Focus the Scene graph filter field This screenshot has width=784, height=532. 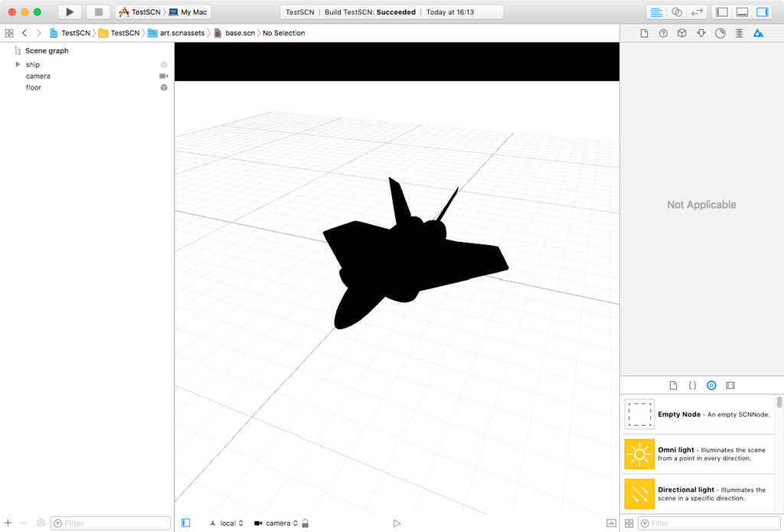[110, 523]
